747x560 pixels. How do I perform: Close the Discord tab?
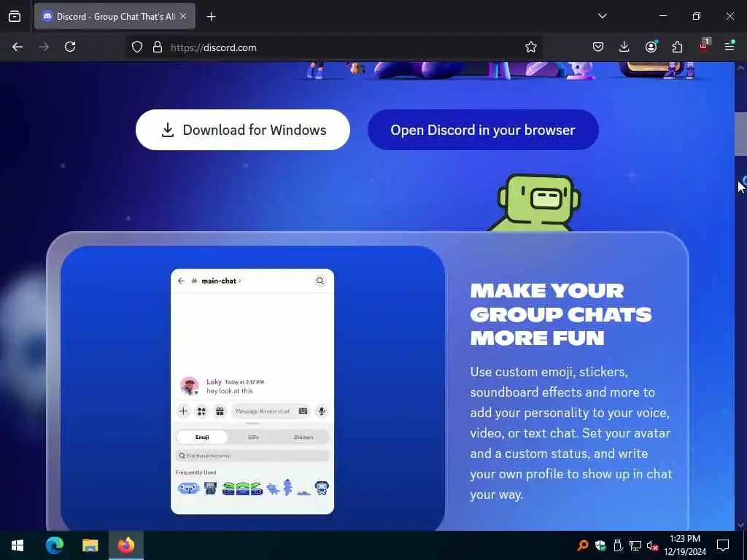pyautogui.click(x=183, y=16)
